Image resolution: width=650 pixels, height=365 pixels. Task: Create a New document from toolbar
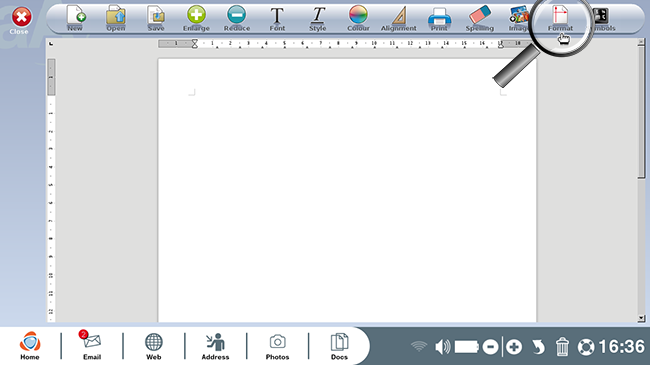[75, 18]
